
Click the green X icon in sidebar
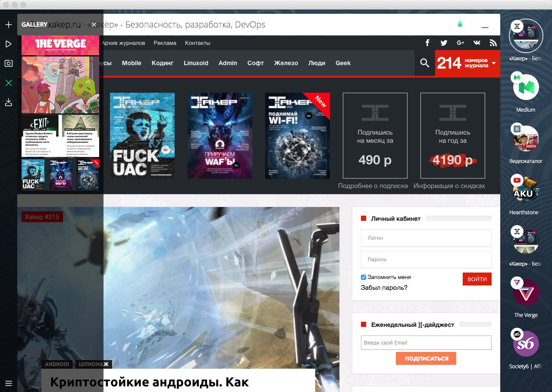click(x=8, y=83)
